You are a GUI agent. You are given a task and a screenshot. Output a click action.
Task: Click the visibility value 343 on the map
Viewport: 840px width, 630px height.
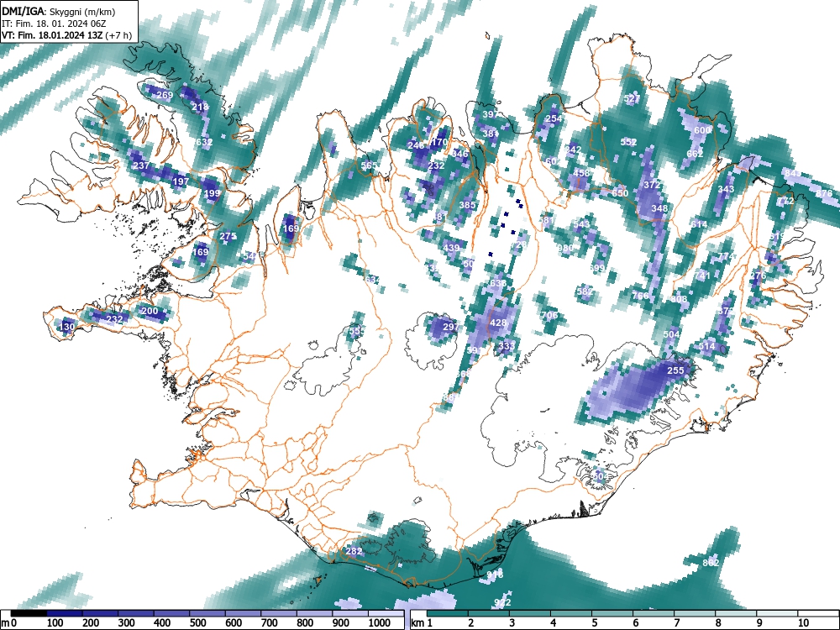pos(726,189)
